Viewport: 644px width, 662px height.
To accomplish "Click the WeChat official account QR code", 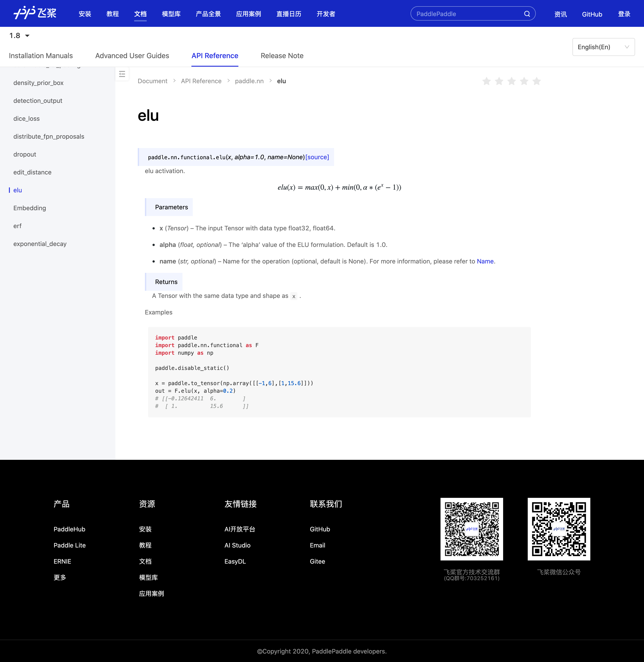I will click(558, 529).
